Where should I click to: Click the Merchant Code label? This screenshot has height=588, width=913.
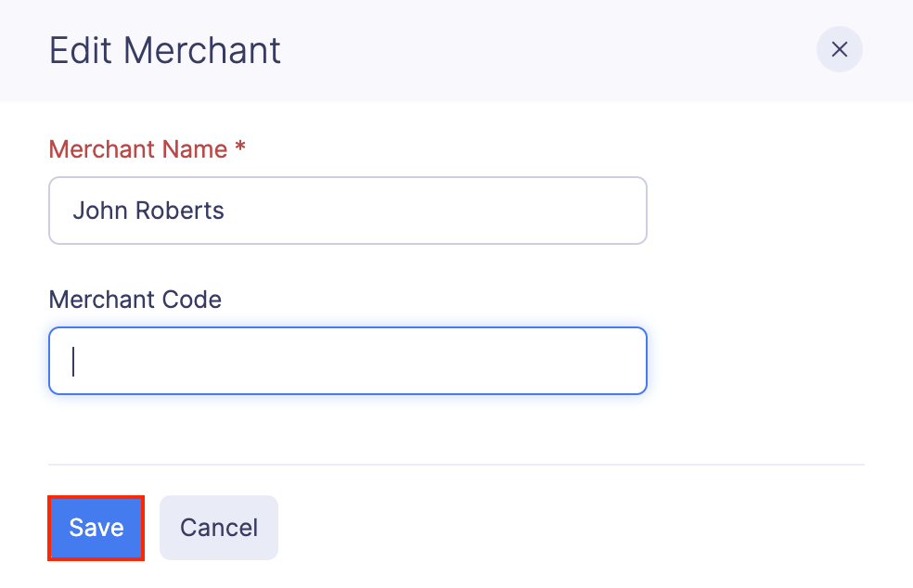[x=135, y=300]
